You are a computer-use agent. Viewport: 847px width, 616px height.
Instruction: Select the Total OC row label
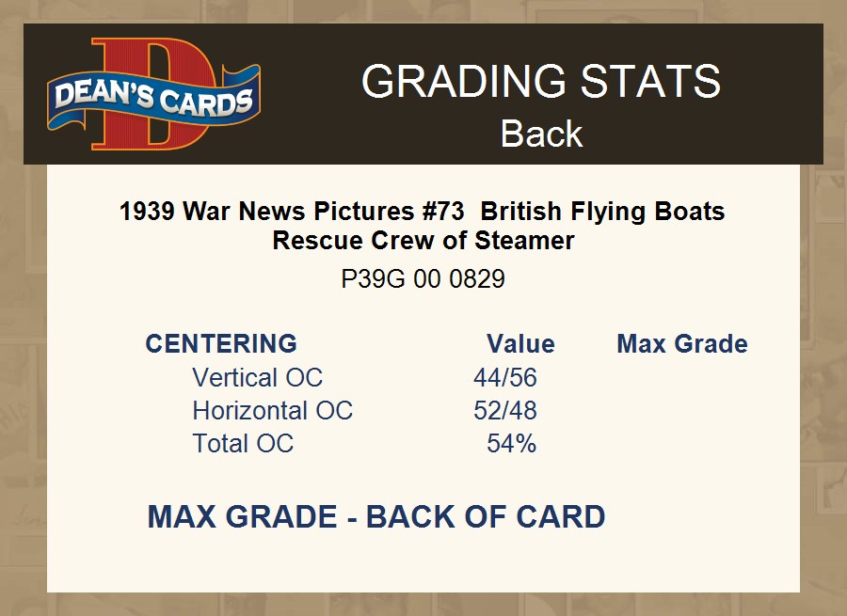[x=243, y=443]
